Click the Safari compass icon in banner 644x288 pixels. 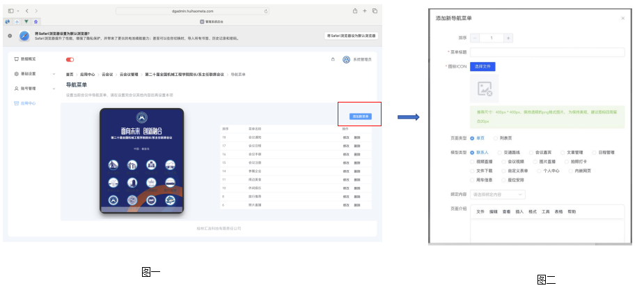tap(24, 36)
